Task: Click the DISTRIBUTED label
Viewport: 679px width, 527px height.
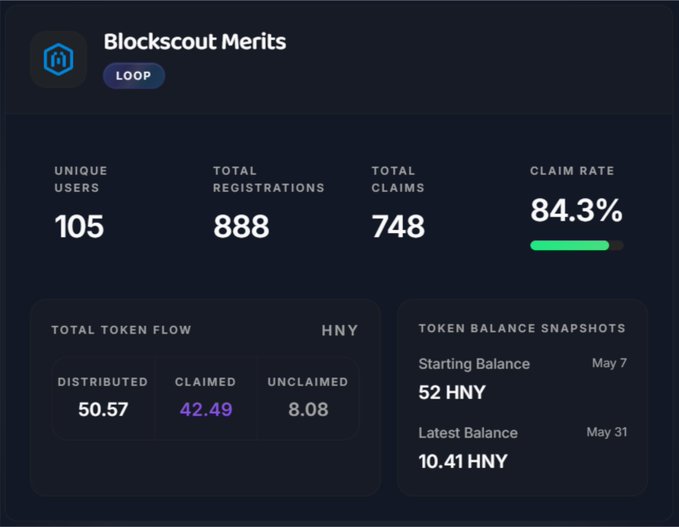Action: tap(103, 382)
